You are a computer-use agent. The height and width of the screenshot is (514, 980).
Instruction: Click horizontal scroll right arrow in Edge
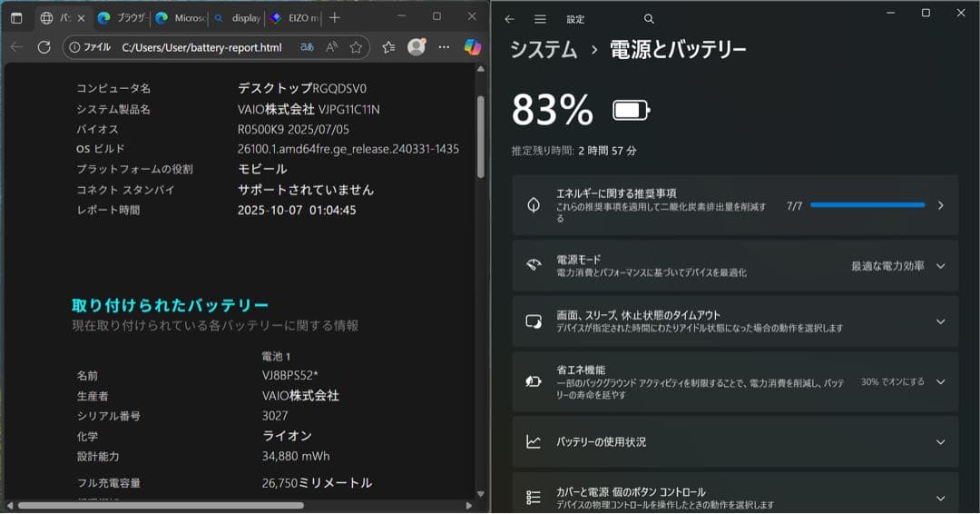[x=469, y=505]
